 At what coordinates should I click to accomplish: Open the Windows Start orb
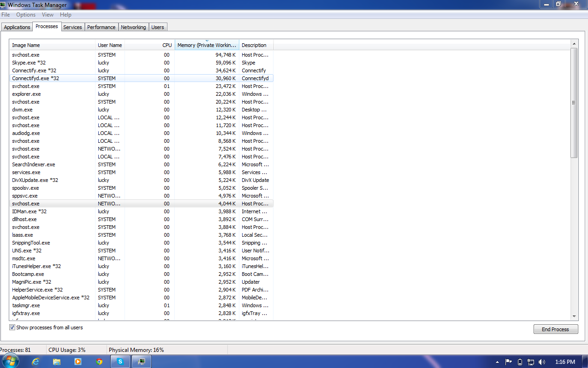(x=10, y=361)
